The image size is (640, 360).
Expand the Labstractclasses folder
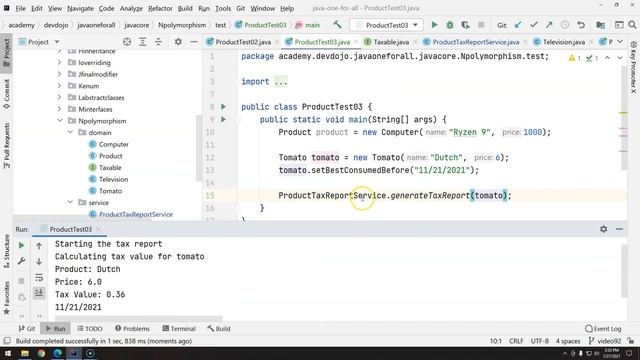click(x=60, y=97)
